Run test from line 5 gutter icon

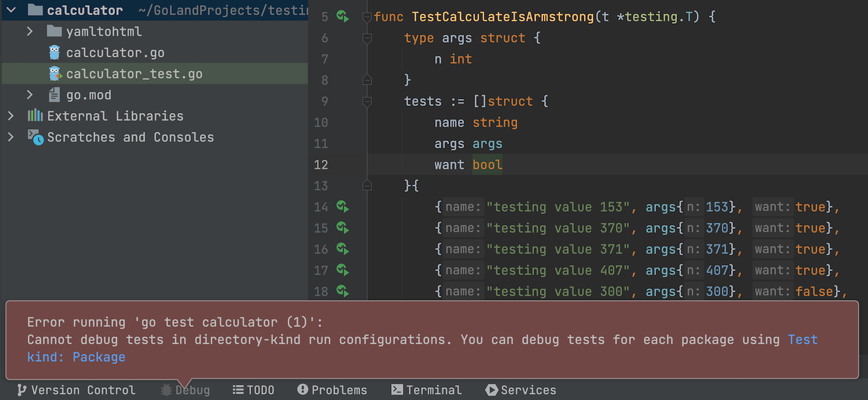[343, 17]
